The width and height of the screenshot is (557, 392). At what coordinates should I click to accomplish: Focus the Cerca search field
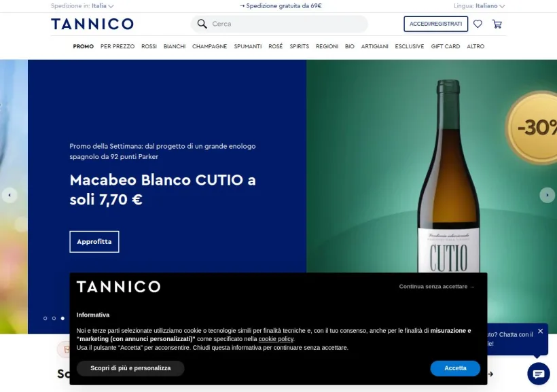[x=279, y=24]
